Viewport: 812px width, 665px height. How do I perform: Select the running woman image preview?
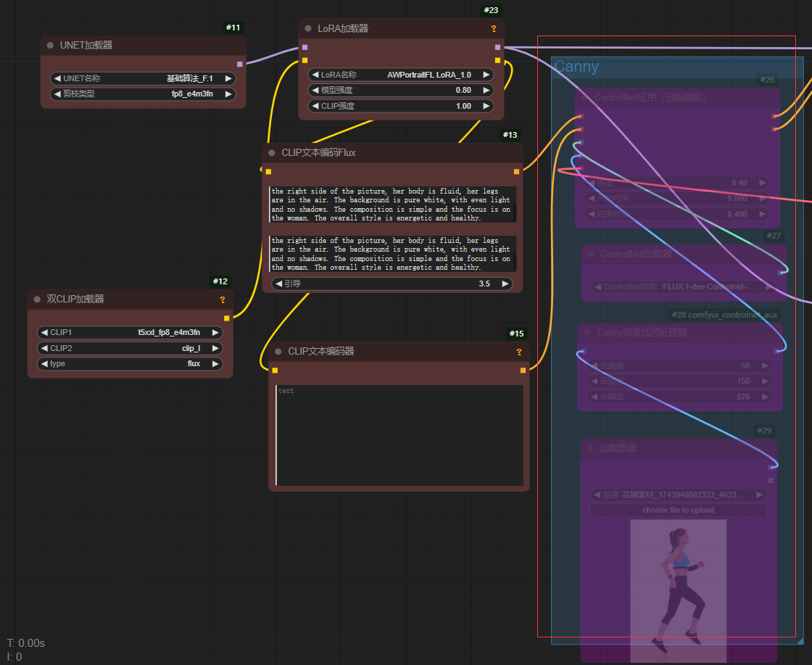679,591
